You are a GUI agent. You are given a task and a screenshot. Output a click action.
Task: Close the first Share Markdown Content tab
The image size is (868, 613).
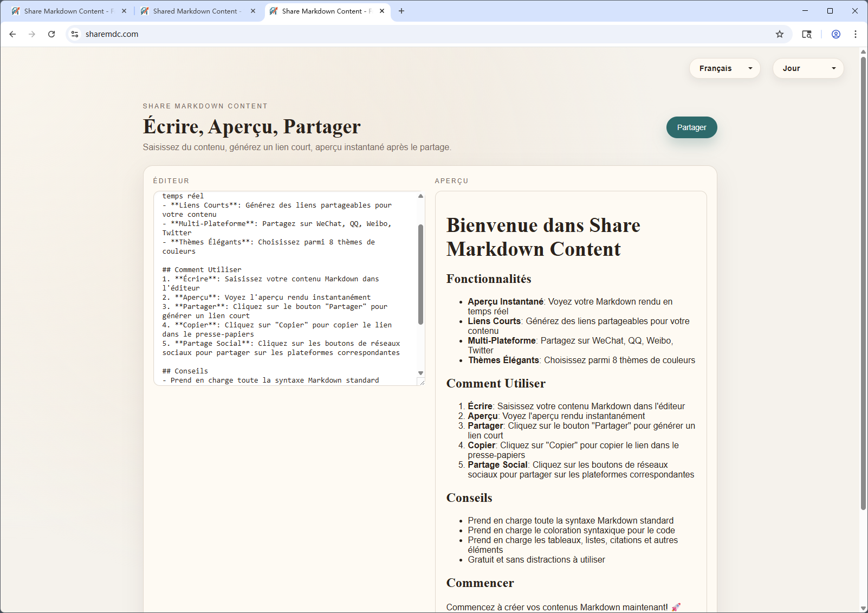click(x=124, y=11)
